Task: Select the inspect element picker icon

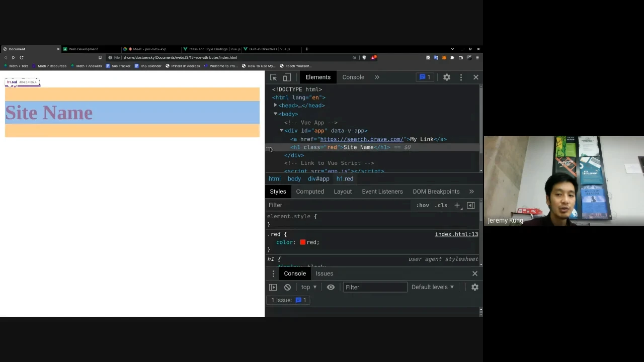Action: [x=273, y=77]
